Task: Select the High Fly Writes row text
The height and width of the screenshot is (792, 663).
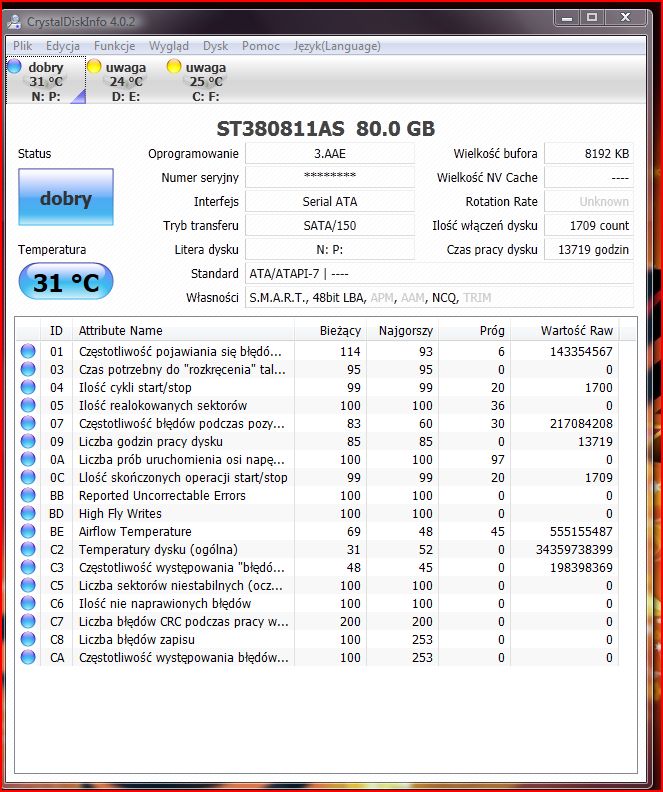Action: [x=120, y=513]
